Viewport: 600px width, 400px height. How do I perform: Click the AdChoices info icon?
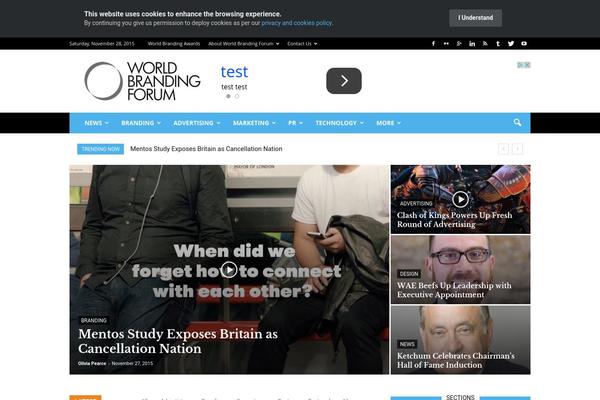(520, 65)
